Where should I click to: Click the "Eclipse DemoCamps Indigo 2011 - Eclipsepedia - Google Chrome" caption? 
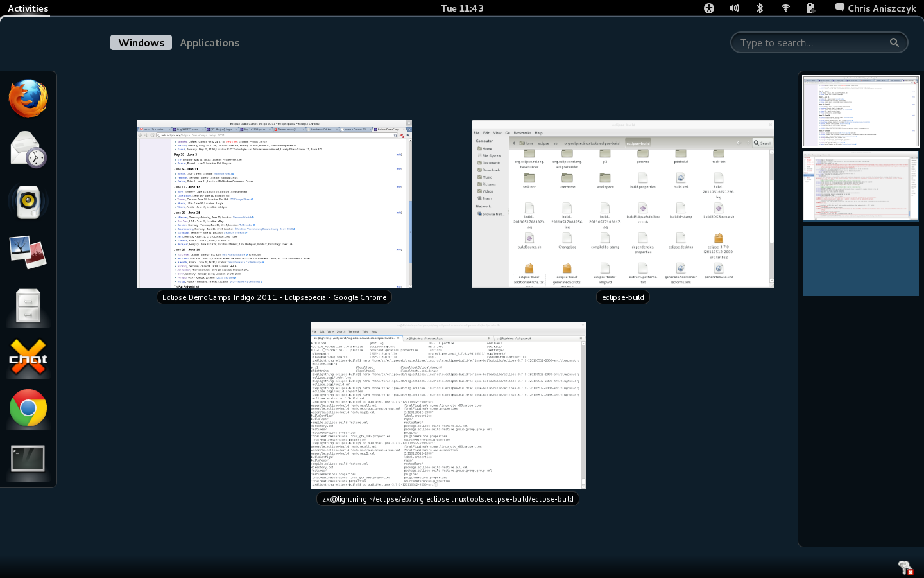[274, 297]
